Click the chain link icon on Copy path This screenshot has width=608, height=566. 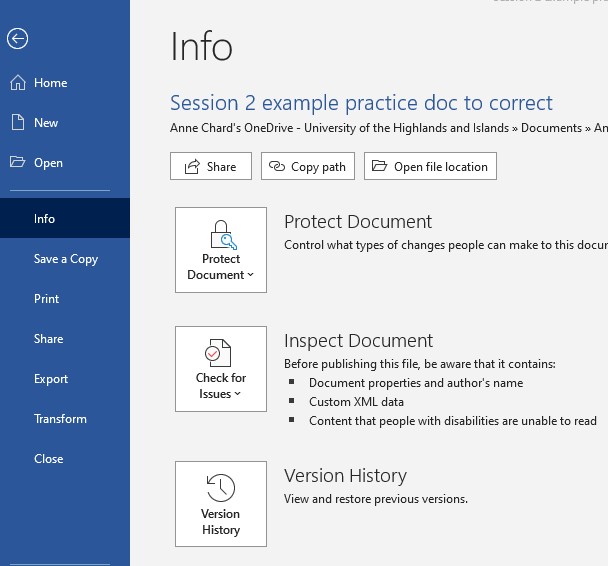[x=277, y=166]
